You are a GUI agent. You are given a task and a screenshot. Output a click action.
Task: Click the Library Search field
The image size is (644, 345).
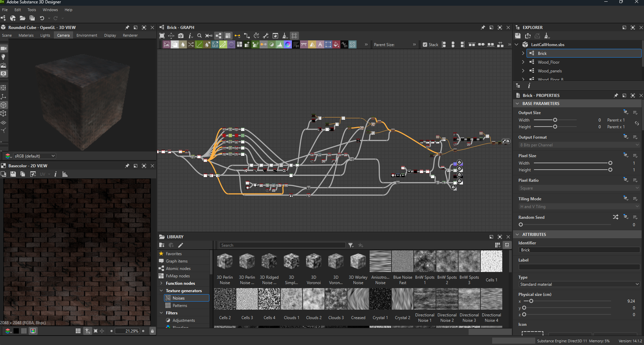point(282,245)
